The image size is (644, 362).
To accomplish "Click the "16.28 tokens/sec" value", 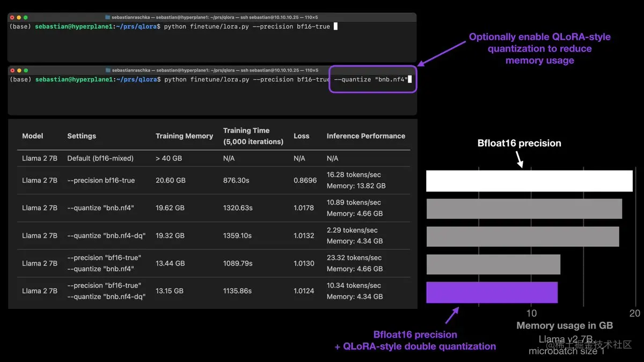I will pos(354,175).
